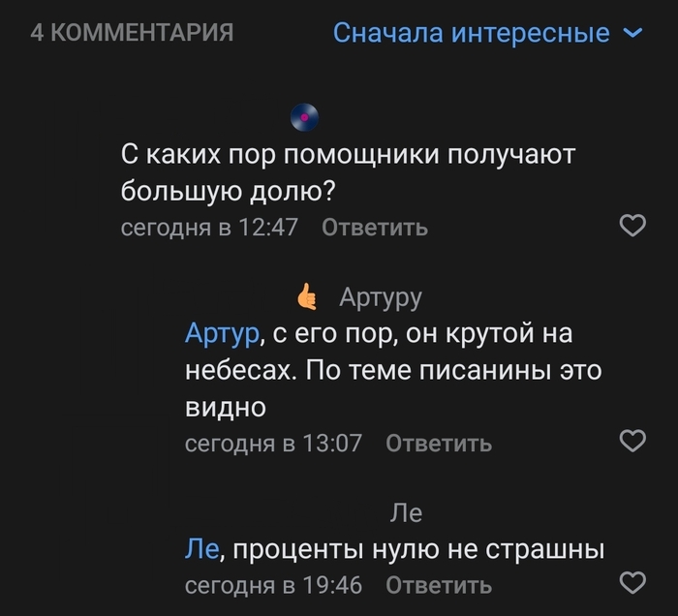The height and width of the screenshot is (616, 678).
Task: Click the call-me hand emoji avatar
Action: 307,296
